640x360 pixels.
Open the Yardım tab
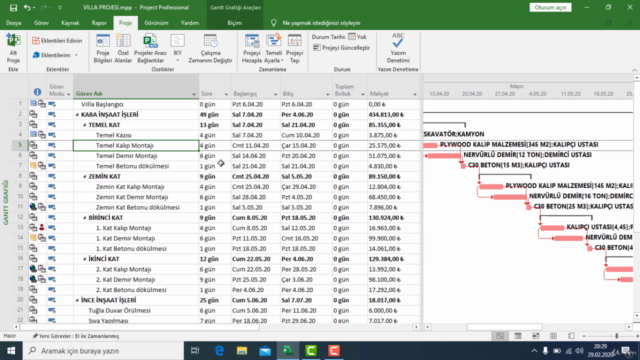190,23
